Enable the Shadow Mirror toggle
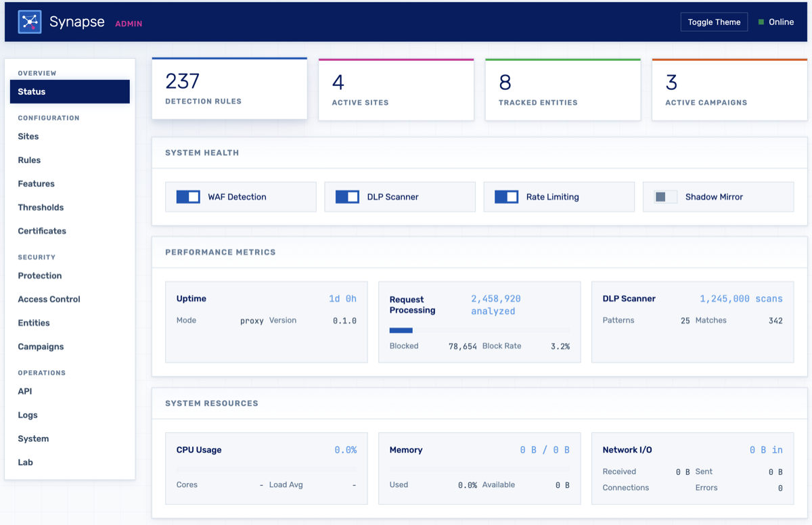Screen dimensions: 812x525 tap(666, 196)
